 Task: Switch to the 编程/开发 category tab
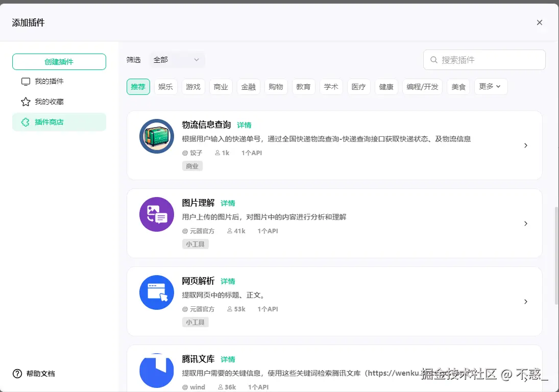[422, 86]
